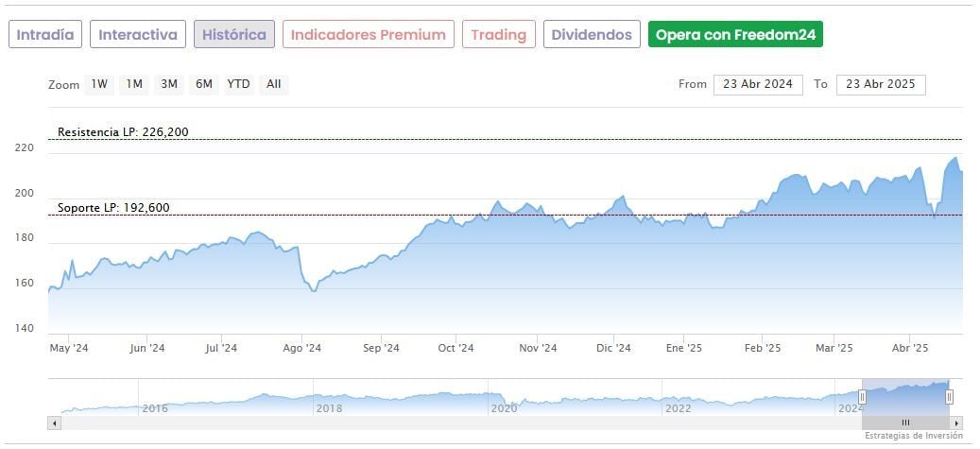Image resolution: width=980 pixels, height=449 pixels.
Task: Show the Dividendos tab
Action: pyautogui.click(x=592, y=35)
